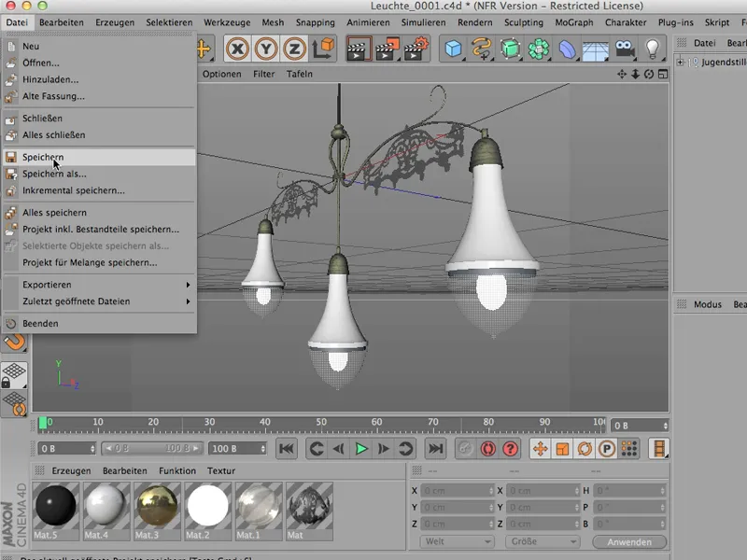Image resolution: width=747 pixels, height=560 pixels.
Task: Click planar workplane rotate icon
Action: (14, 404)
